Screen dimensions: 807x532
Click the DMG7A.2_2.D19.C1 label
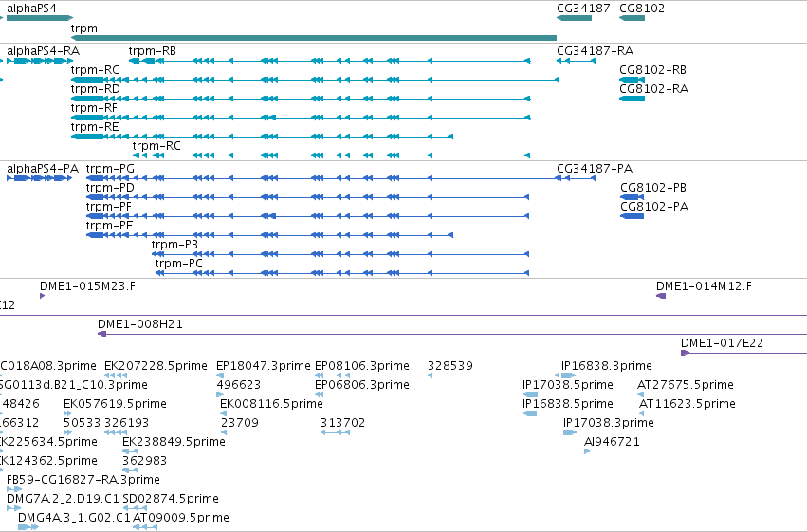click(x=63, y=500)
